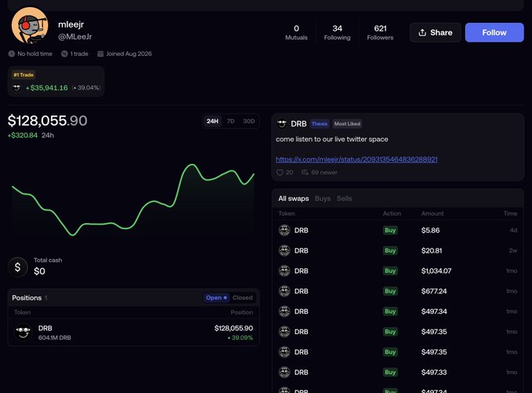View the 0 Mutuals count
Viewport: 532px width, 393px height.
(296, 32)
